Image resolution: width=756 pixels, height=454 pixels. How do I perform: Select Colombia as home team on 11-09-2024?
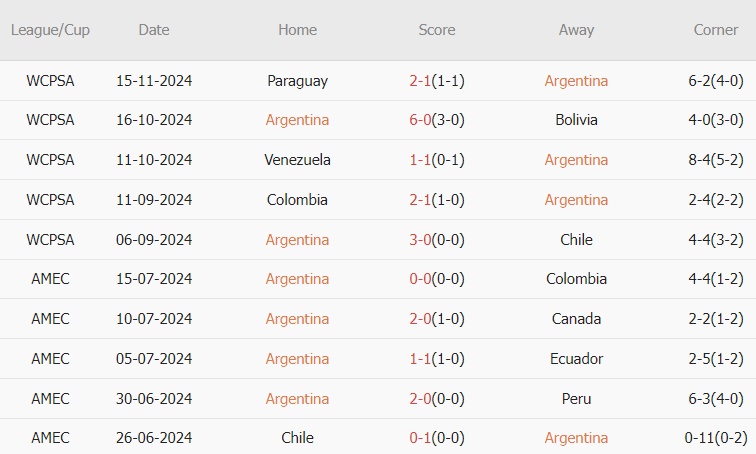(297, 200)
